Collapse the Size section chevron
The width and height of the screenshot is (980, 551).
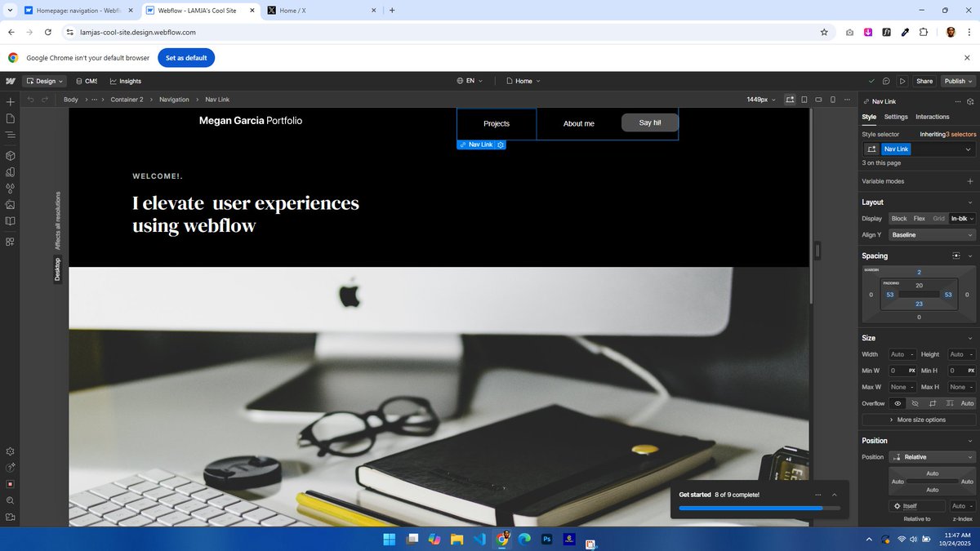coord(969,338)
